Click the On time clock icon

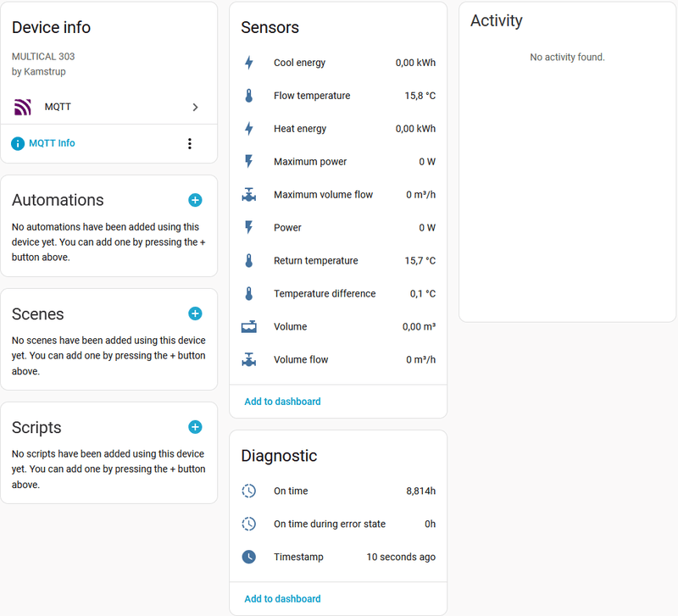pyautogui.click(x=249, y=491)
